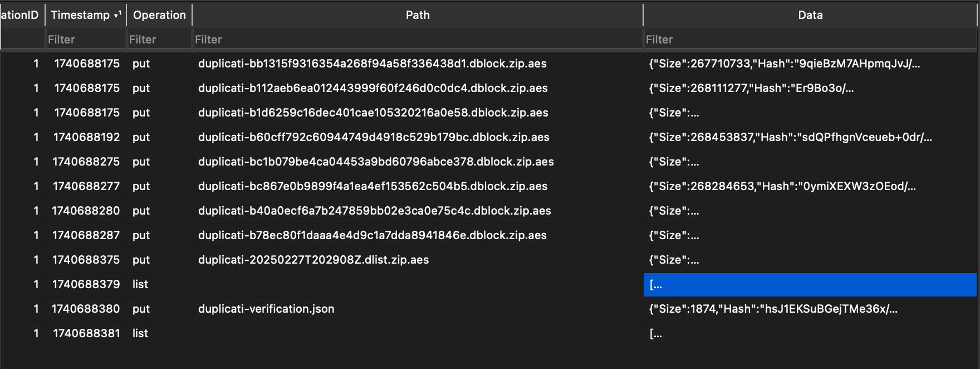Select the put operation in row 1740688375
Image resolution: width=980 pixels, height=369 pixels.
pos(141,260)
